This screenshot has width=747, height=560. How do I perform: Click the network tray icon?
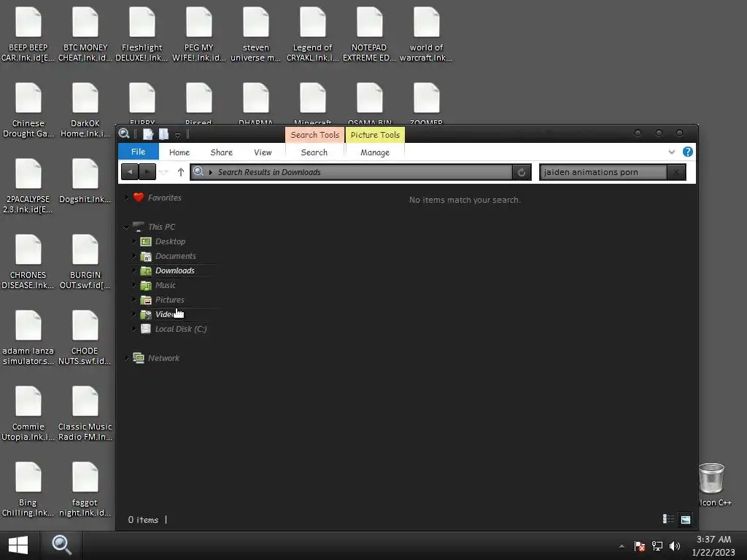pos(657,546)
